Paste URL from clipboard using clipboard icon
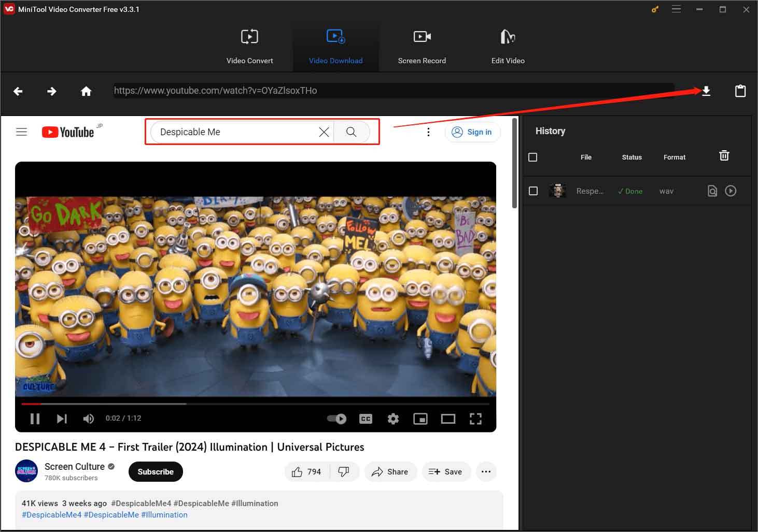Image resolution: width=758 pixels, height=532 pixels. [x=740, y=91]
